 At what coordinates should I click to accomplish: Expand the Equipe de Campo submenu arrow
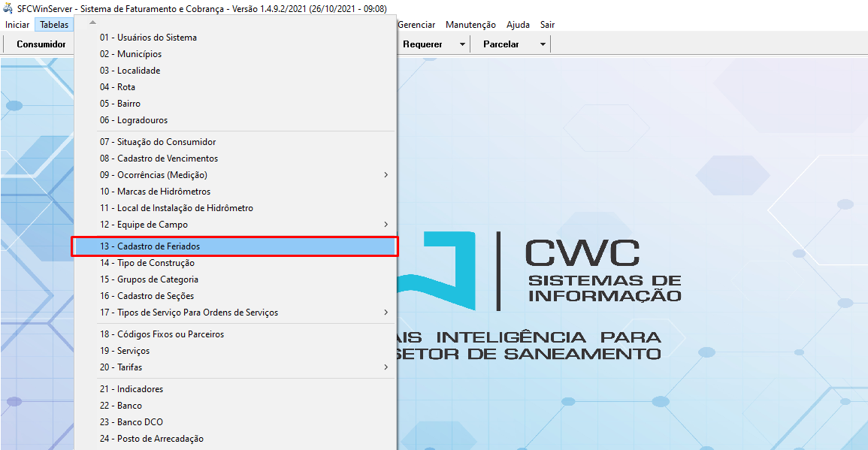[x=386, y=225]
